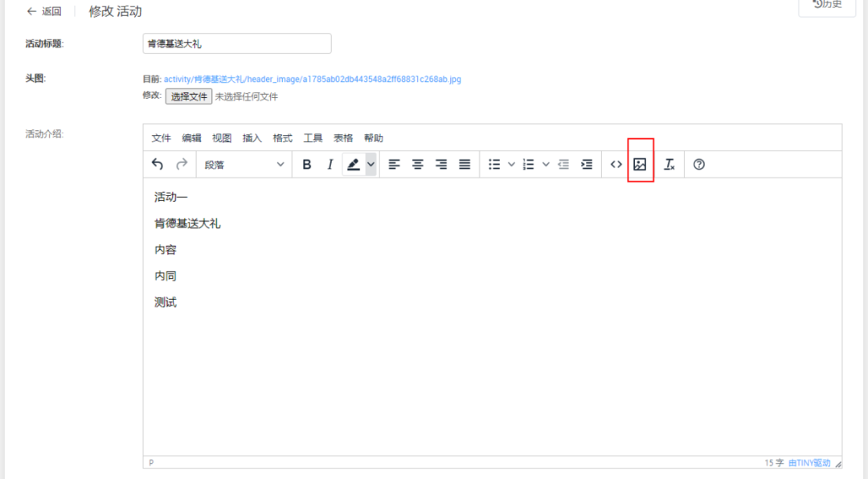The width and height of the screenshot is (868, 479).
Task: Decrease the indent
Action: coord(563,165)
